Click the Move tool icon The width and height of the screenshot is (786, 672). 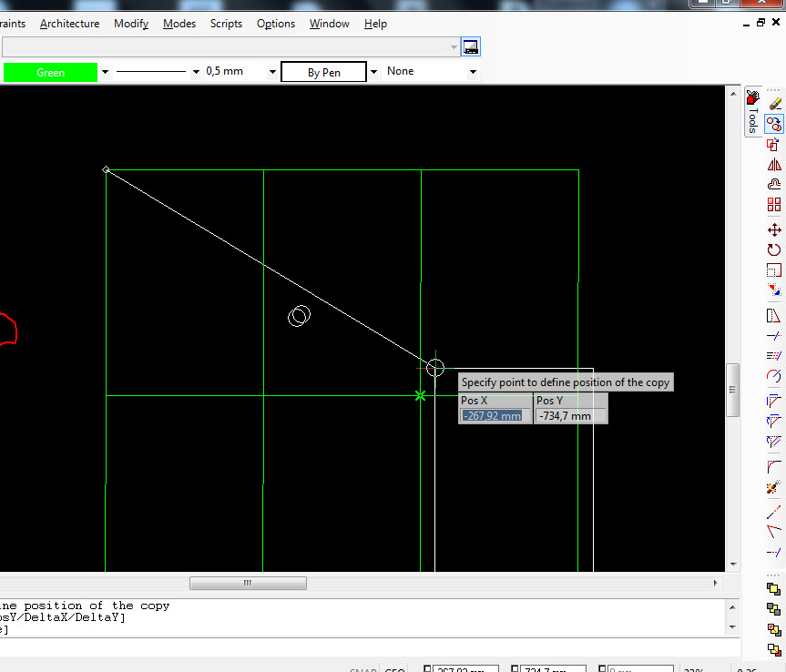(774, 230)
